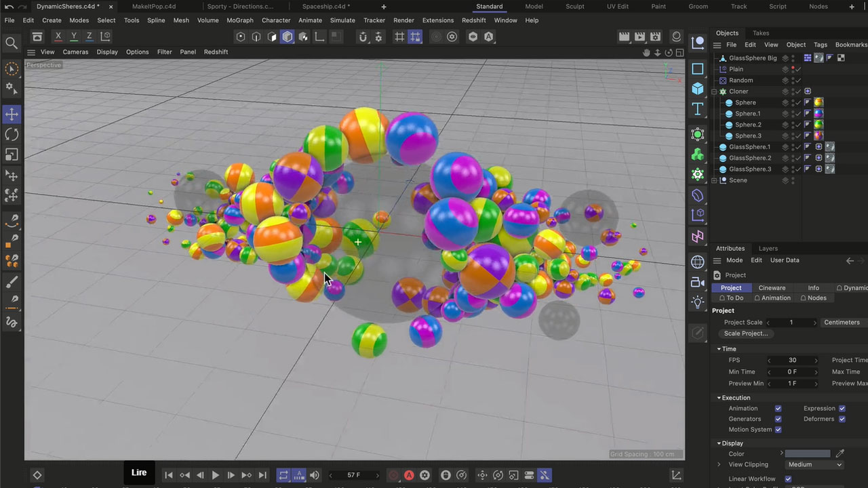Viewport: 868px width, 488px height.
Task: Select the Move tool in the left toolbar
Action: pyautogui.click(x=12, y=115)
